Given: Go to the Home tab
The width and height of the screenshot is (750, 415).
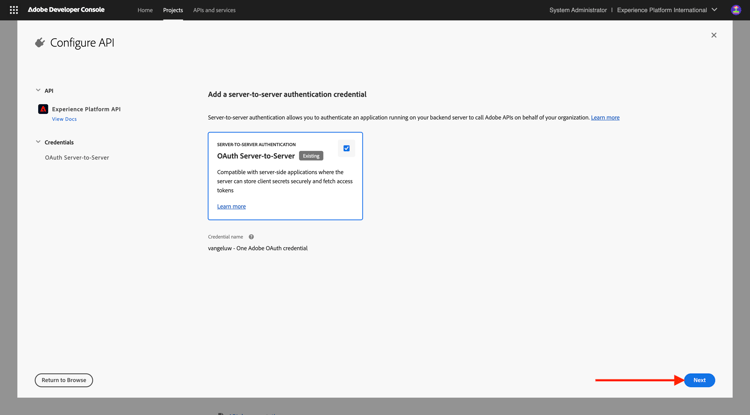Looking at the screenshot, I should [145, 10].
